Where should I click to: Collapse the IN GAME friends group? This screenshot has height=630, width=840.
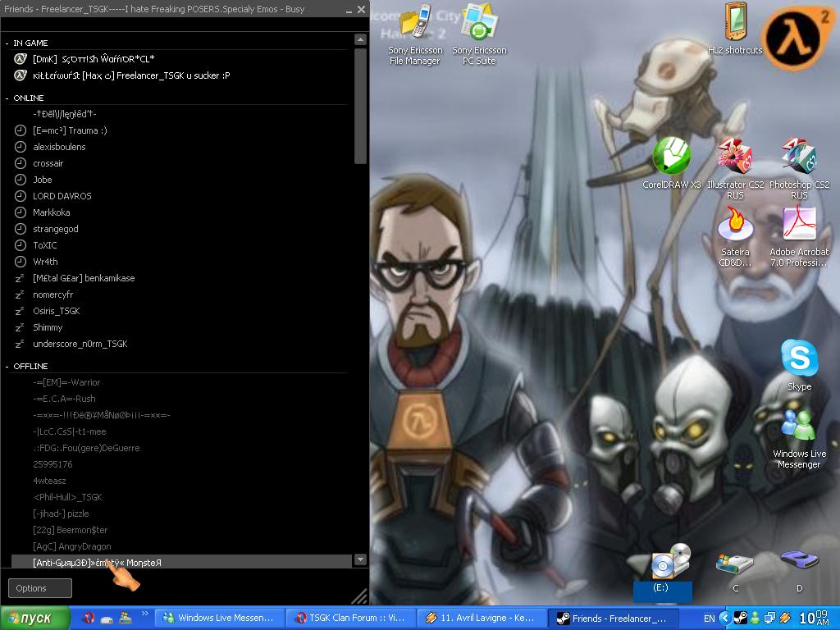pyautogui.click(x=8, y=43)
